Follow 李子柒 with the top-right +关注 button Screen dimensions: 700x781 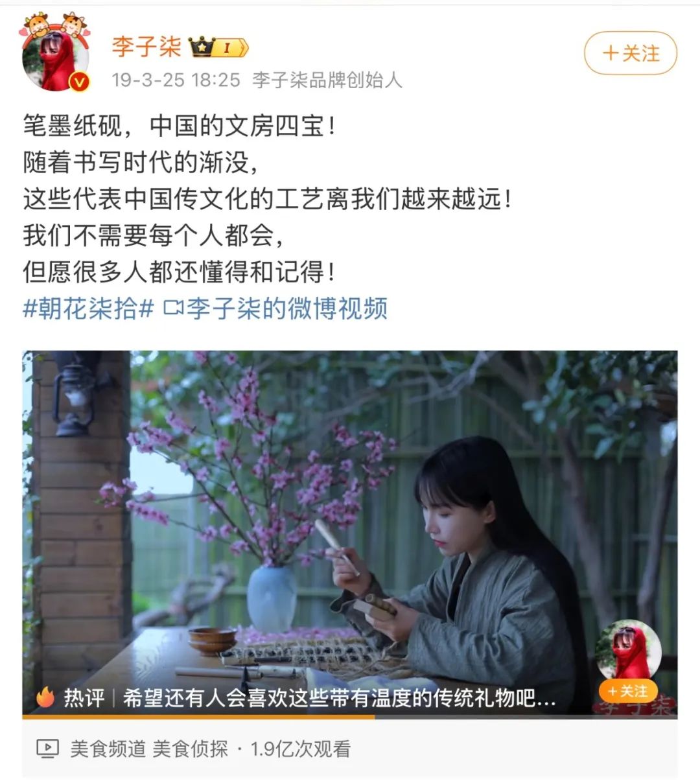point(630,53)
